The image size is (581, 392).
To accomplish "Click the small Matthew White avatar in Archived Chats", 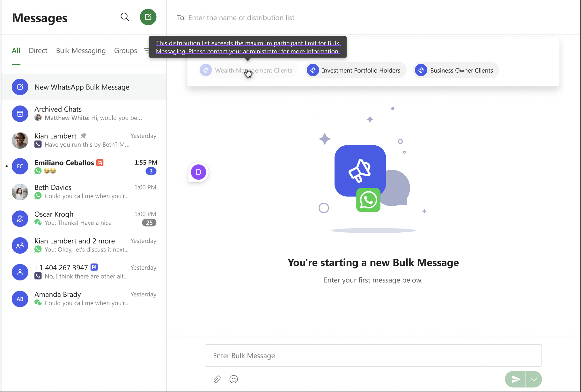I will tap(38, 118).
